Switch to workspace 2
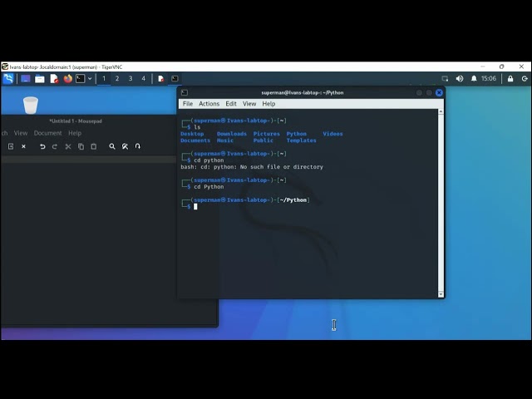This screenshot has width=532, height=399. [x=117, y=79]
